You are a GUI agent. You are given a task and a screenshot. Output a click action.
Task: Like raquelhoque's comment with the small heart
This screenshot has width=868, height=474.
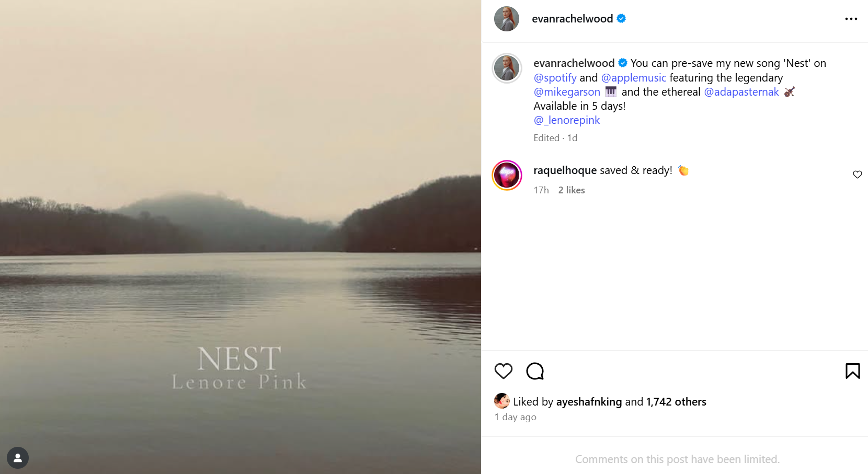(x=857, y=175)
